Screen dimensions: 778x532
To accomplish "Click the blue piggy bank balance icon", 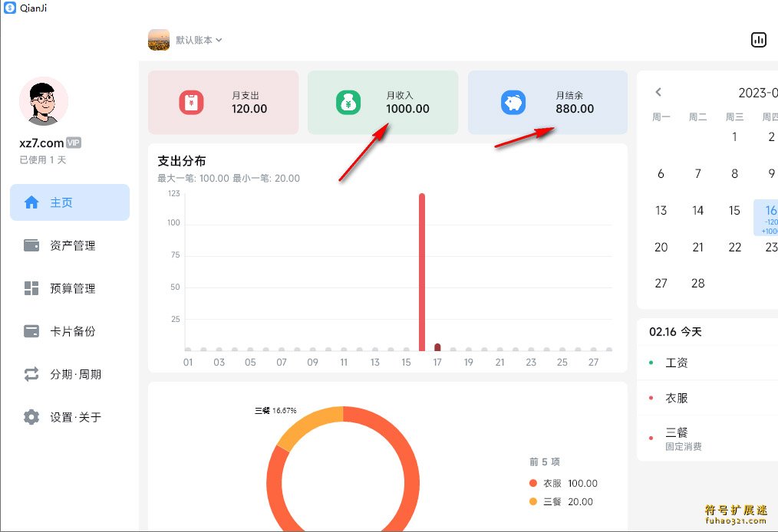I will (513, 103).
